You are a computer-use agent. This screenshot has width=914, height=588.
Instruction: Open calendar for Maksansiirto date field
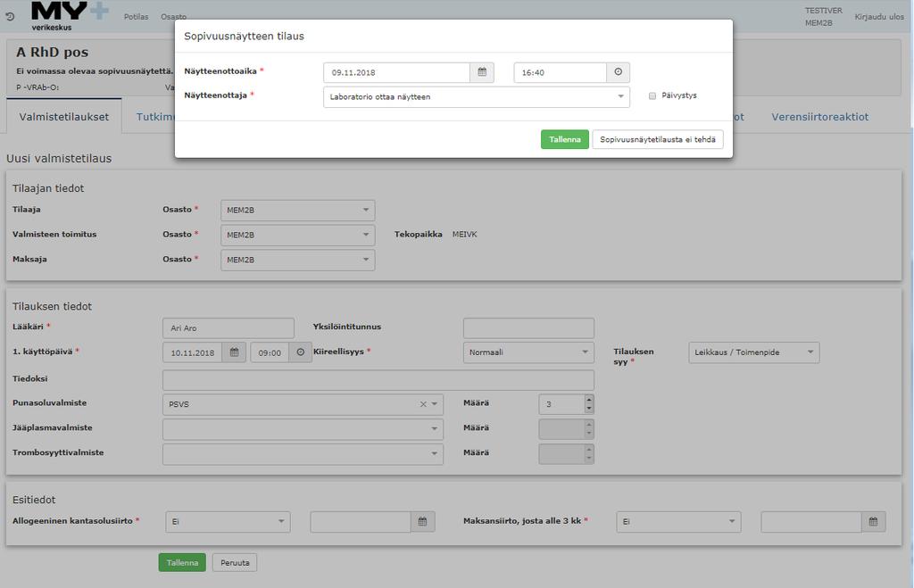tap(873, 522)
